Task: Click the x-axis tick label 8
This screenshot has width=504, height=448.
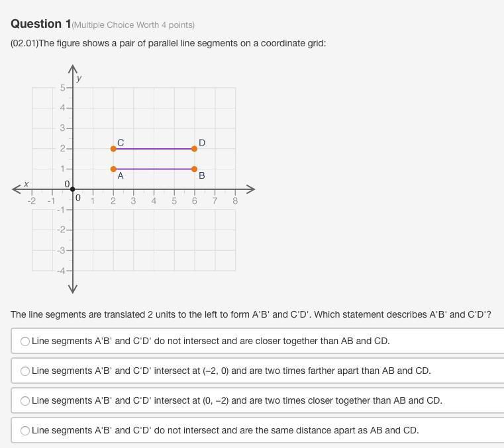Action: (x=235, y=201)
